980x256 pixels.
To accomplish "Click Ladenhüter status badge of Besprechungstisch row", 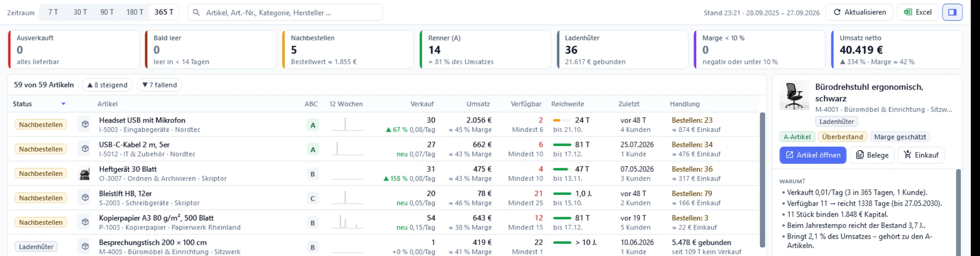I will (36, 247).
